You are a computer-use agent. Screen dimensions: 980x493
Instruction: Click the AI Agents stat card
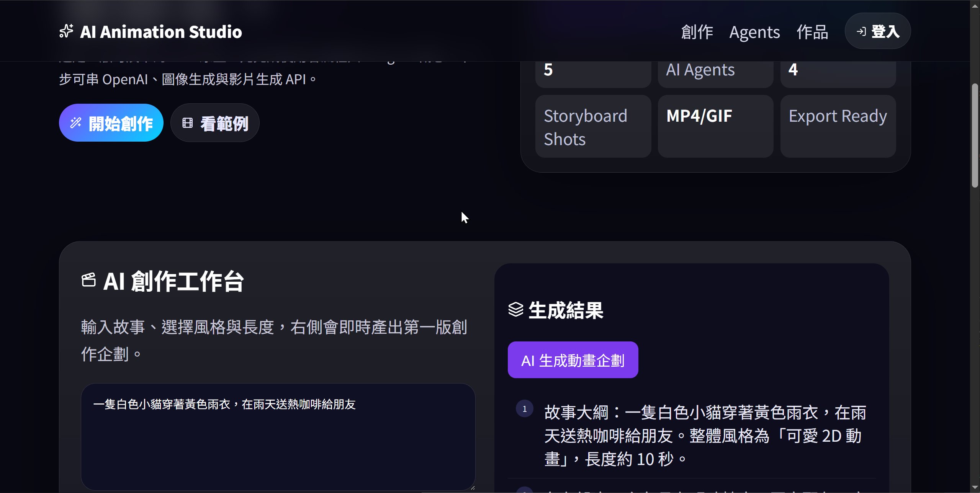[x=715, y=75]
